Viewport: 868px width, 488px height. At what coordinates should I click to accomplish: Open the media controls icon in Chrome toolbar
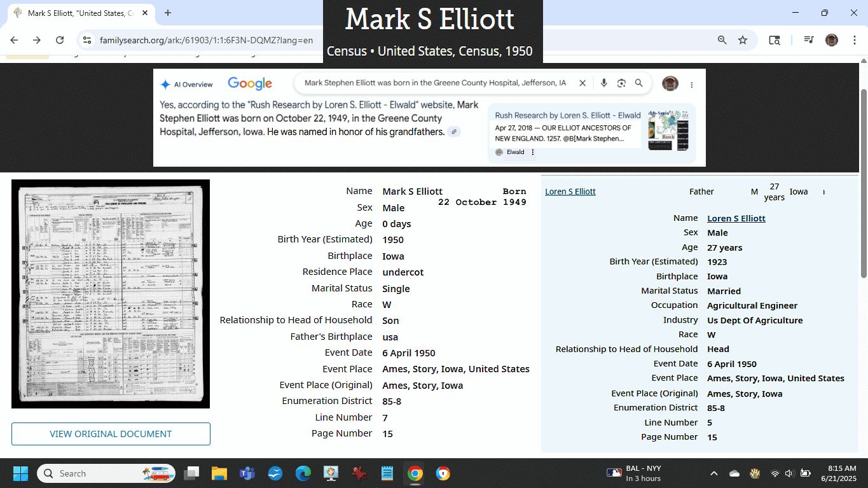coord(808,40)
